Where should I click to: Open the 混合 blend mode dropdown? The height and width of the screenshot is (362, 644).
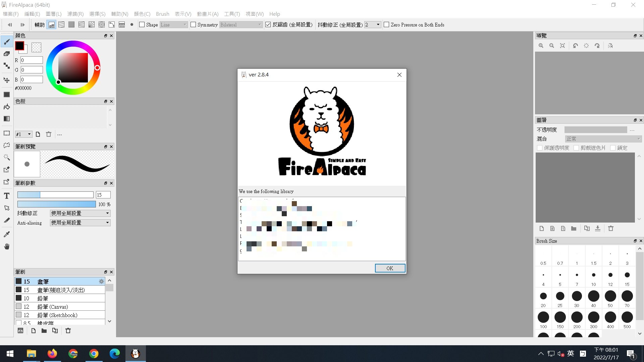(x=603, y=139)
